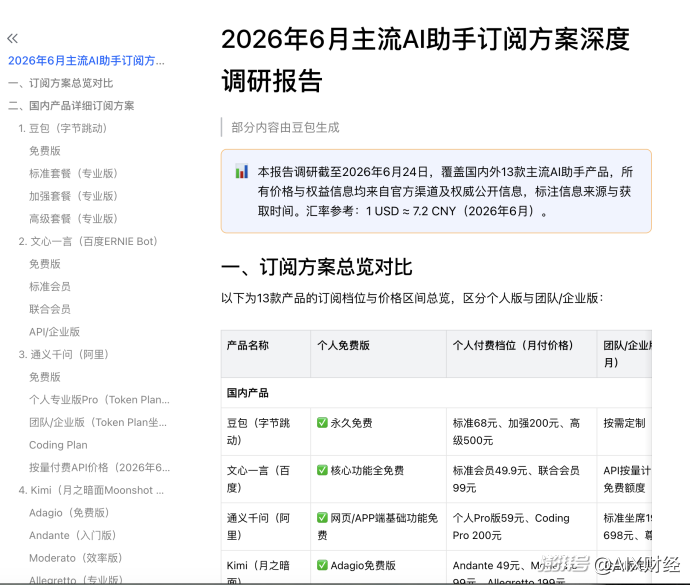Image resolution: width=690 pixels, height=585 pixels.
Task: Go to Andante（入门版） outline entry
Action: [x=73, y=536]
